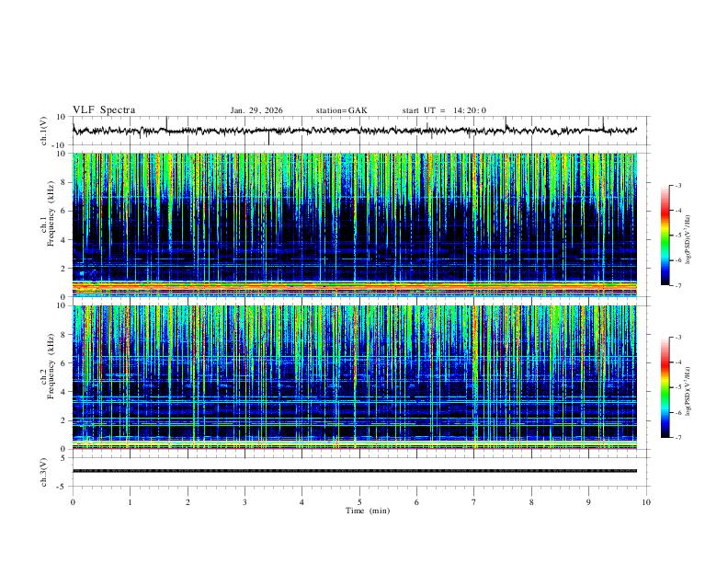The height and width of the screenshot is (563, 728).
Task: Click the ch.3(V) flat signal trace
Action: click(x=354, y=471)
